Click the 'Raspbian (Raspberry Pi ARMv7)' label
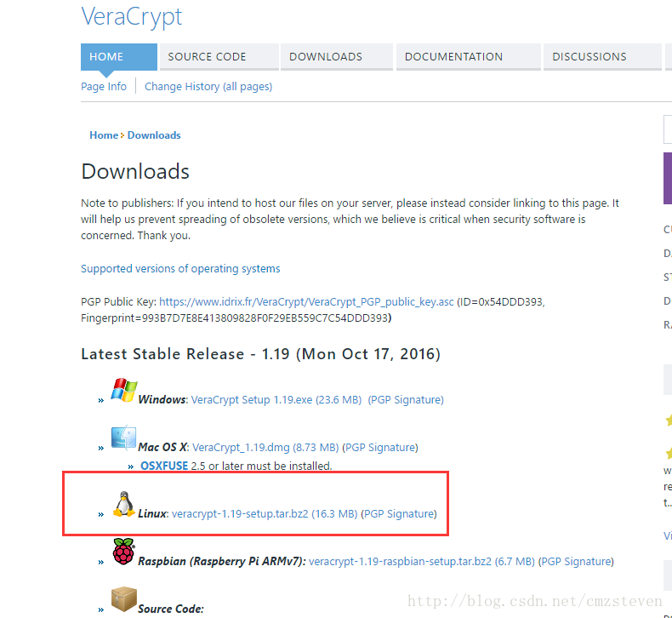This screenshot has width=672, height=618. (x=220, y=561)
